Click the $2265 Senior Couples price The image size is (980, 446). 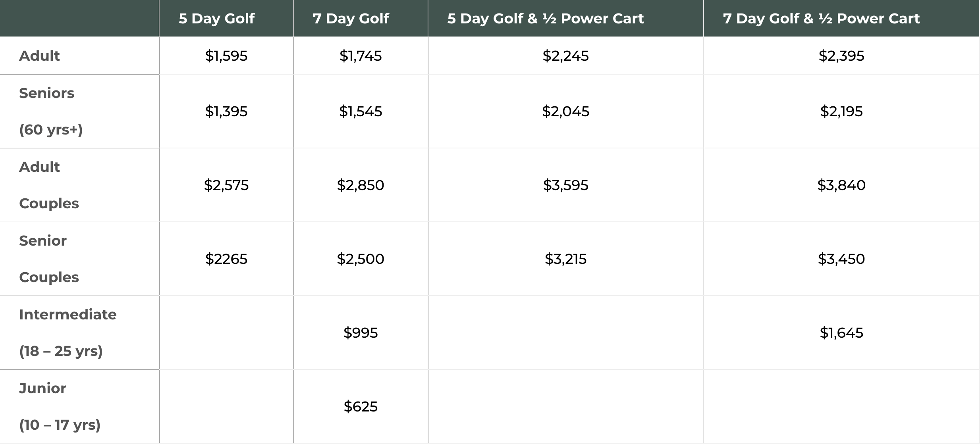coord(226,259)
